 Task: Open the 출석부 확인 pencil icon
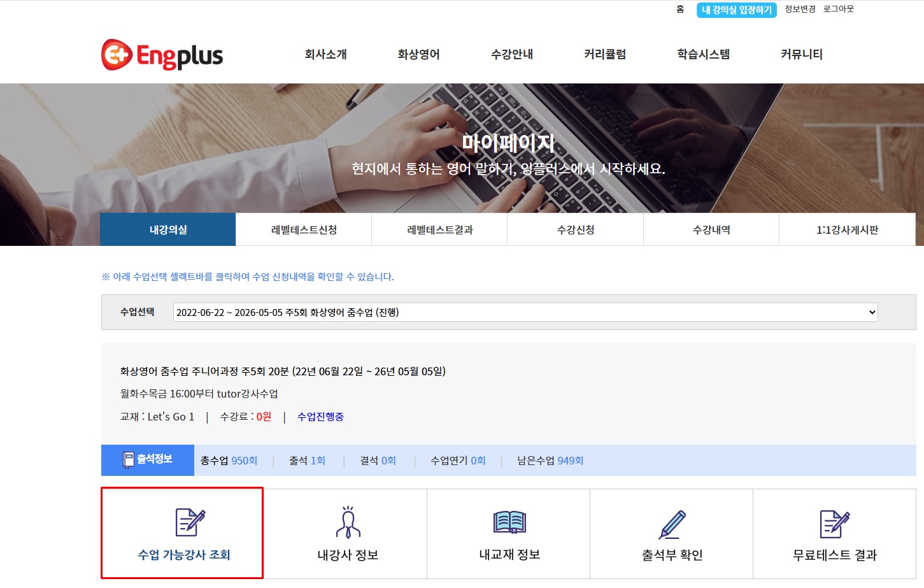672,524
